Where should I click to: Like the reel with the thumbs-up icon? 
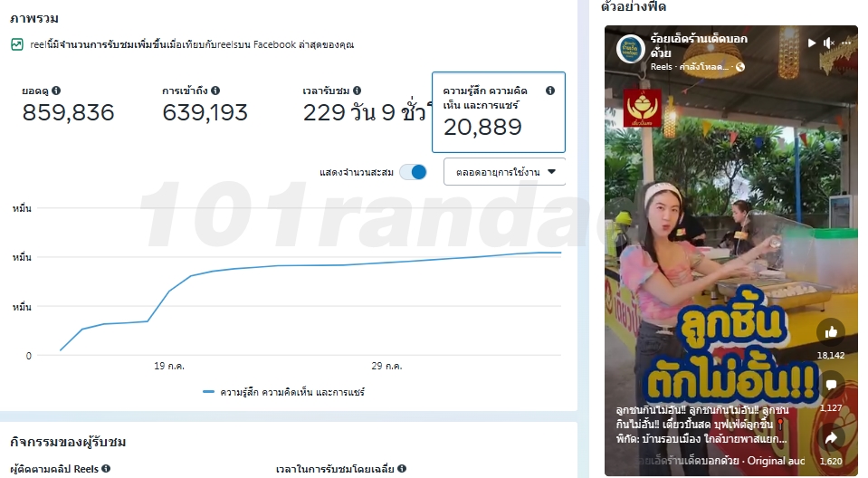831,332
